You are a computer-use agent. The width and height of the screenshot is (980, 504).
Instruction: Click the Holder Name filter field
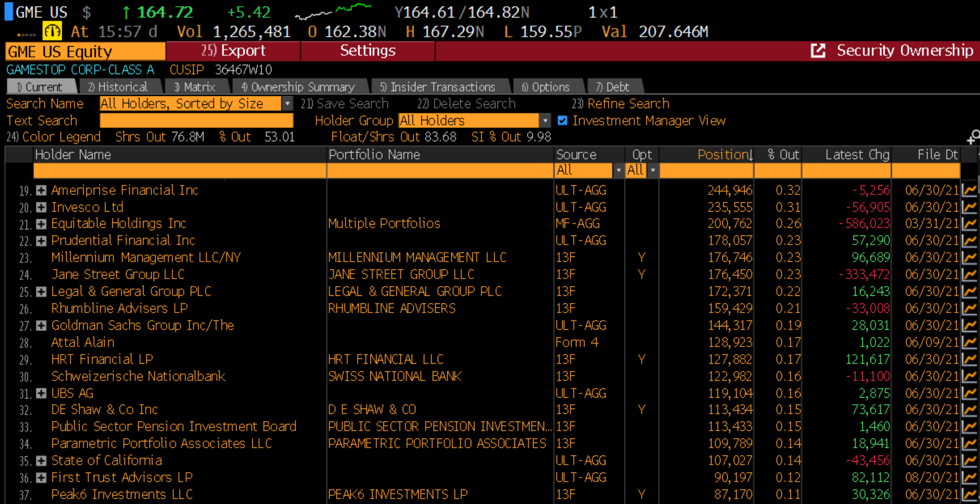coord(180,170)
